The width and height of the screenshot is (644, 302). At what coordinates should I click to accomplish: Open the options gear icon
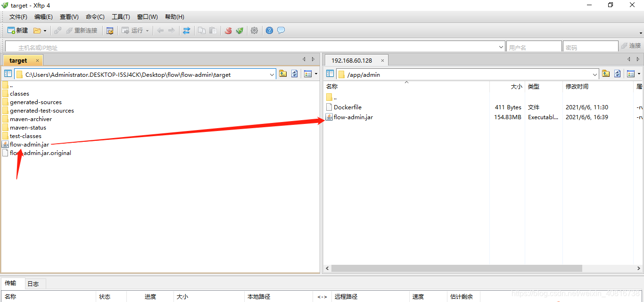(x=255, y=31)
